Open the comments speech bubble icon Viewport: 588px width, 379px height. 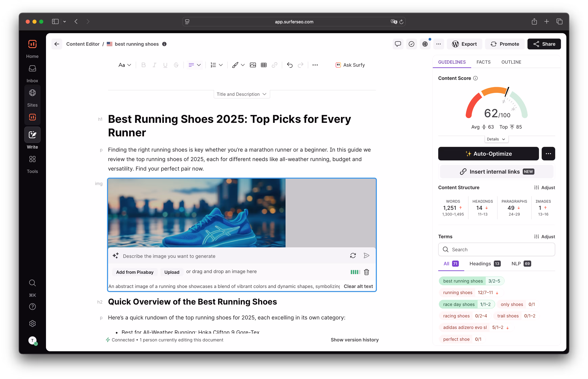coord(398,44)
